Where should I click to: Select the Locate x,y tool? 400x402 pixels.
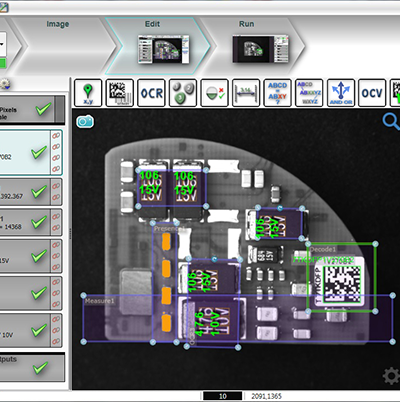point(88,93)
